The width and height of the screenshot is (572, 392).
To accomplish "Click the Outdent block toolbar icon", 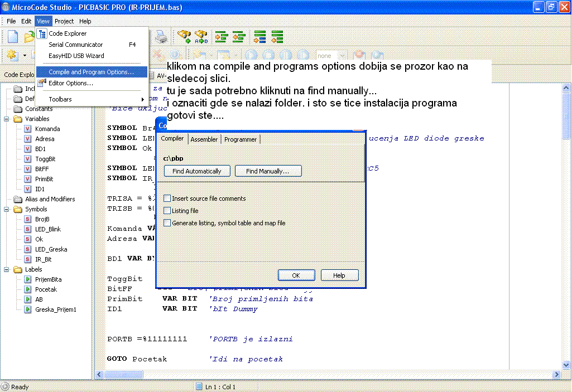I will point(239,36).
